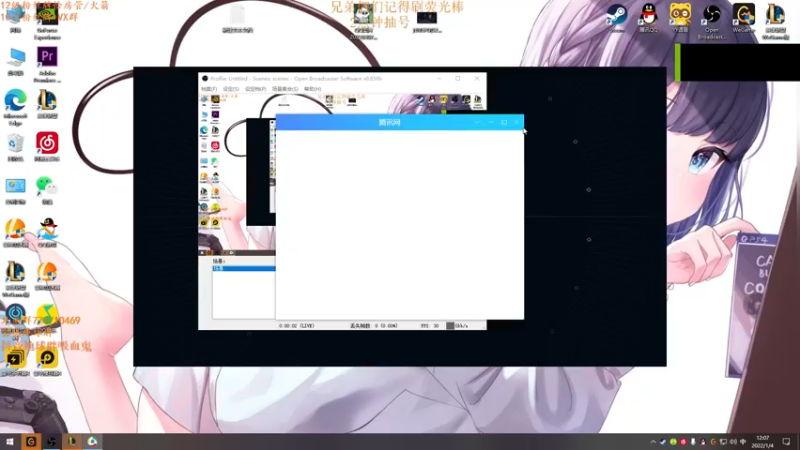Viewport: 800px width, 450px height.
Task: Click the 0:00:02 (LIVE) status in OBS
Action: pos(296,326)
